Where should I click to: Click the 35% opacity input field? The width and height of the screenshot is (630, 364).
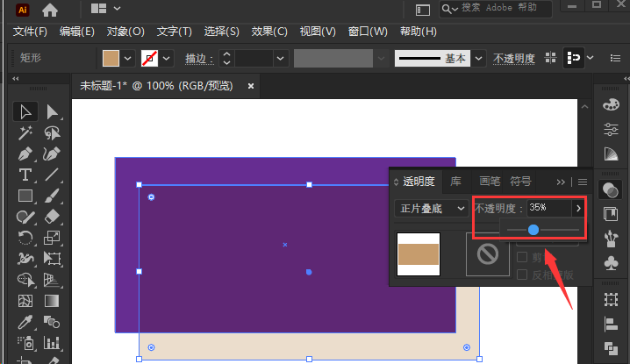coord(548,208)
